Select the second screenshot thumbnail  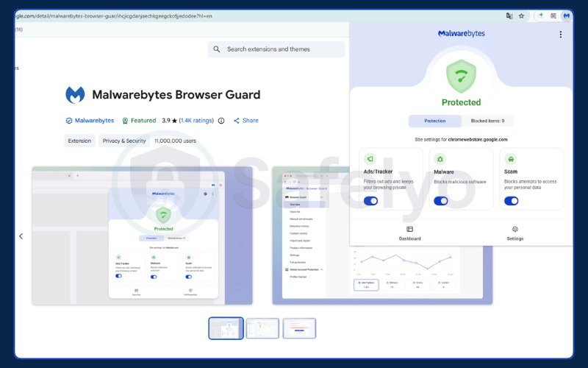[x=262, y=328]
